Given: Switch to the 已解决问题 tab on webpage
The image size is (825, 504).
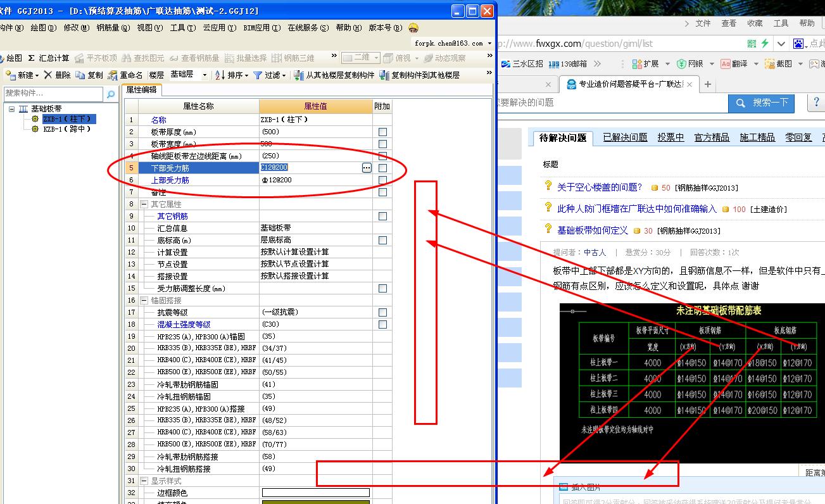Looking at the screenshot, I should 625,137.
